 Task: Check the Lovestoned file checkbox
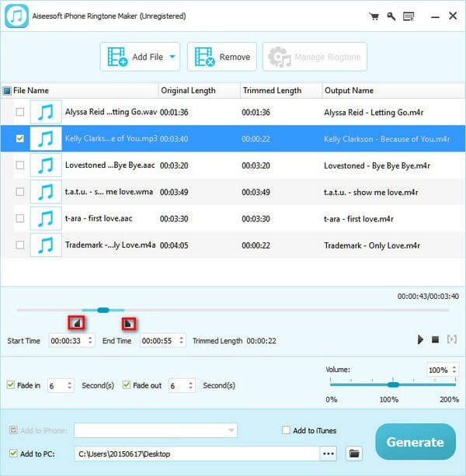point(20,165)
